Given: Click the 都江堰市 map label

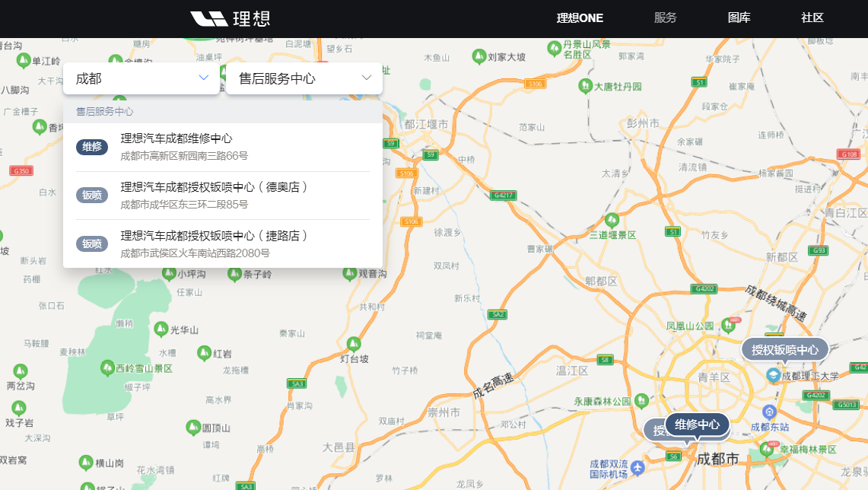Looking at the screenshot, I should [426, 125].
